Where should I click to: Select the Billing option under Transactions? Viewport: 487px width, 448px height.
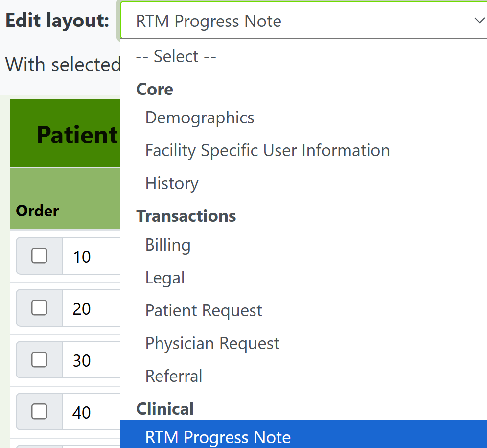(x=167, y=245)
